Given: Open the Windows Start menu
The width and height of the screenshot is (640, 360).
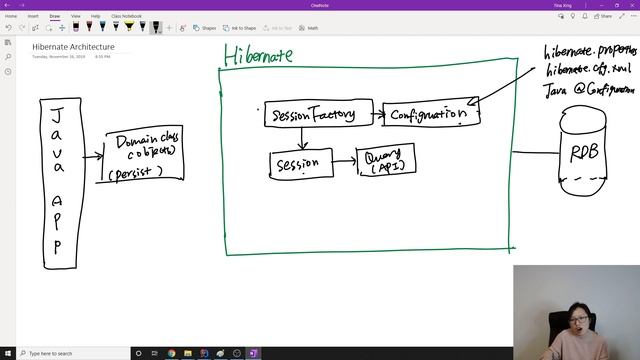Looking at the screenshot, I should tap(8, 353).
